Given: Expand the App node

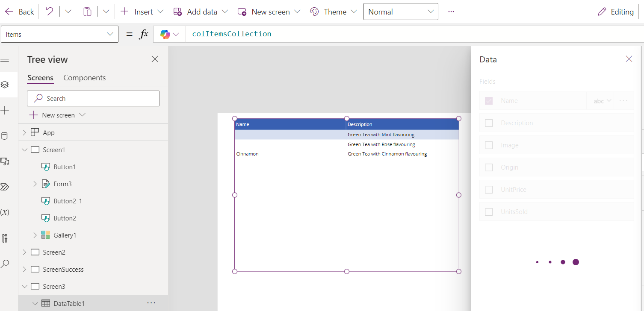Looking at the screenshot, I should (x=24, y=133).
